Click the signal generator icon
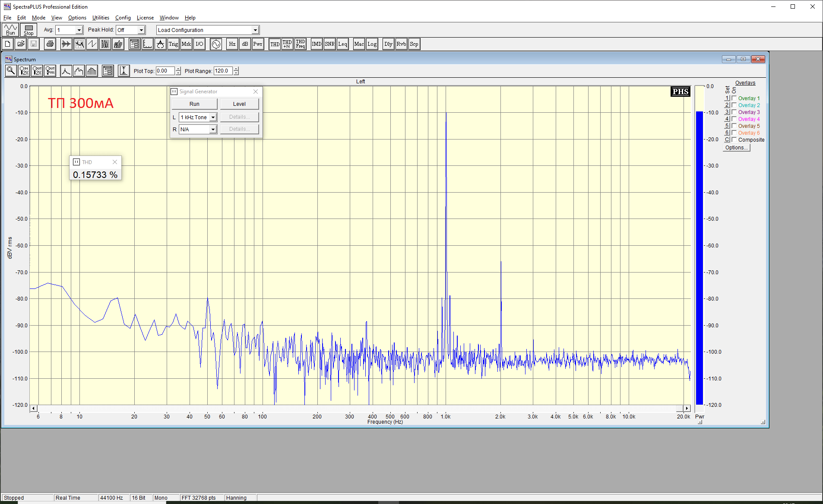 [x=216, y=44]
